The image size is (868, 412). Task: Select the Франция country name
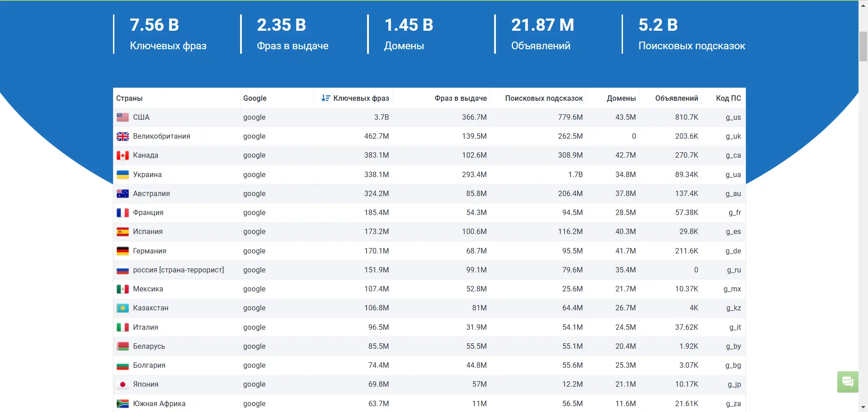[x=148, y=213]
